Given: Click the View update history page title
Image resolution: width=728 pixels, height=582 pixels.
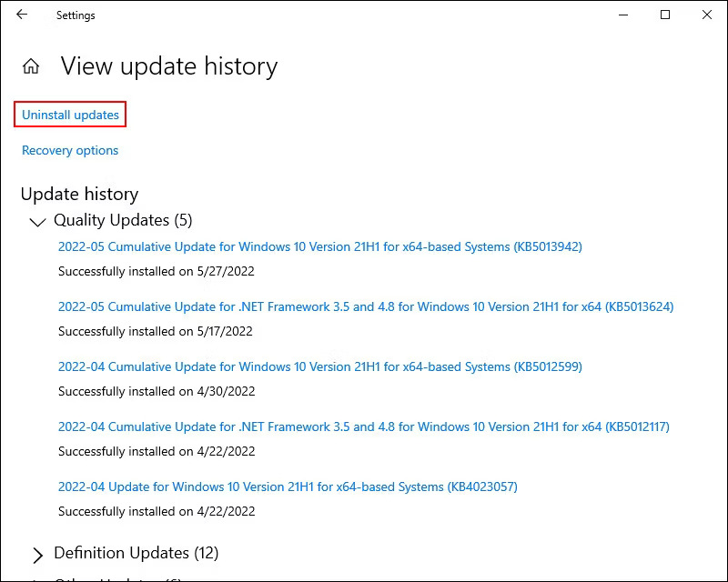Looking at the screenshot, I should [x=168, y=66].
